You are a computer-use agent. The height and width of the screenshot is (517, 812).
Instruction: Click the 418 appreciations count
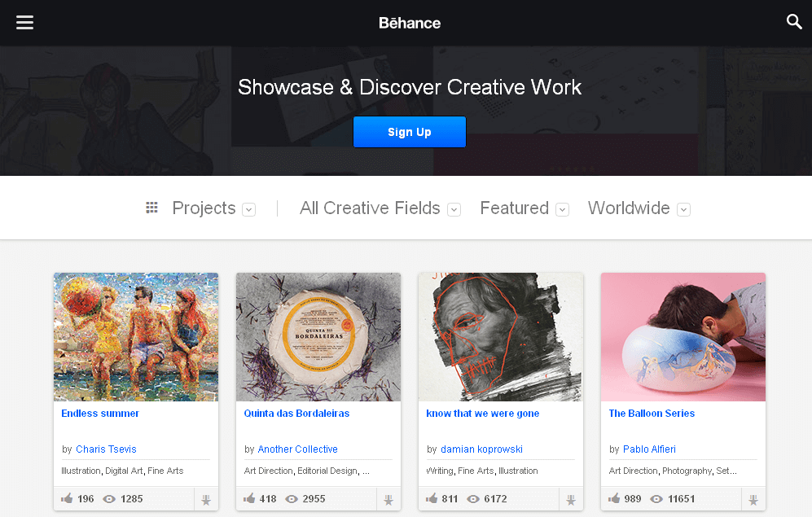tap(268, 499)
